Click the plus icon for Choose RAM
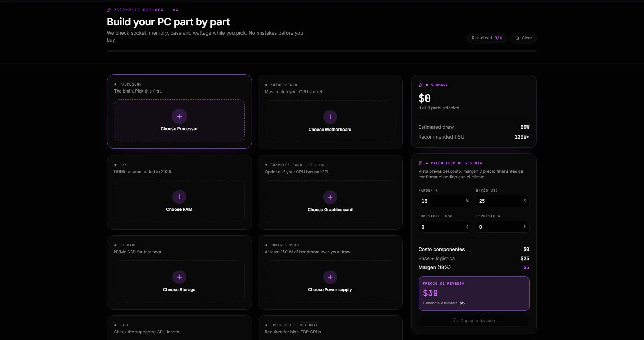Image resolution: width=644 pixels, height=340 pixels. 179,197
